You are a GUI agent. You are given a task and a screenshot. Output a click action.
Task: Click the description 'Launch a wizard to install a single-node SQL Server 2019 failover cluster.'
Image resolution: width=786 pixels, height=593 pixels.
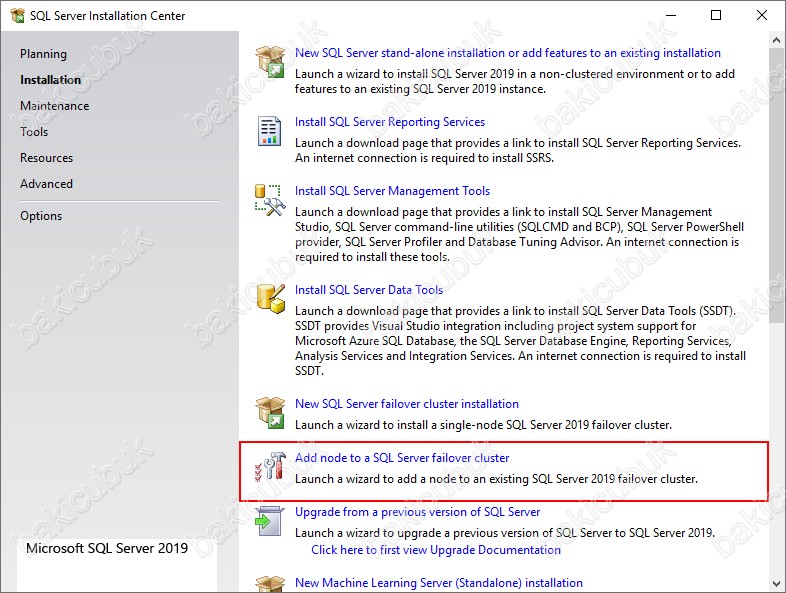tap(483, 425)
